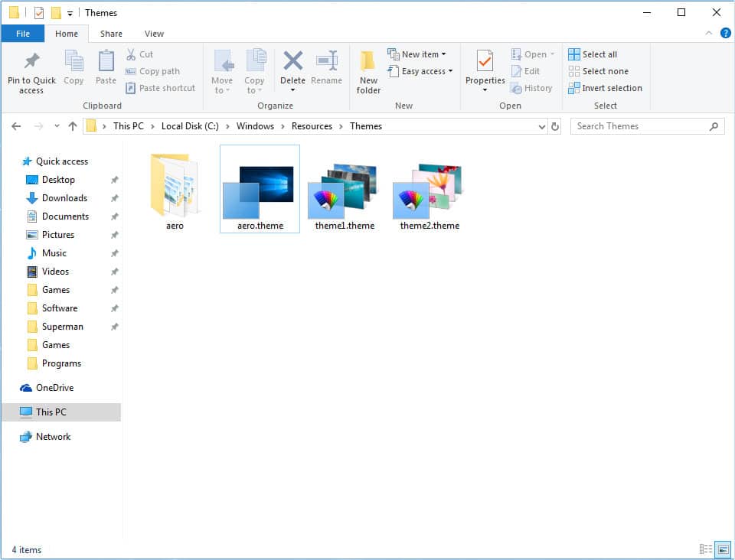This screenshot has height=560, width=735.
Task: Unpin Documents pin icon
Action: (x=114, y=217)
